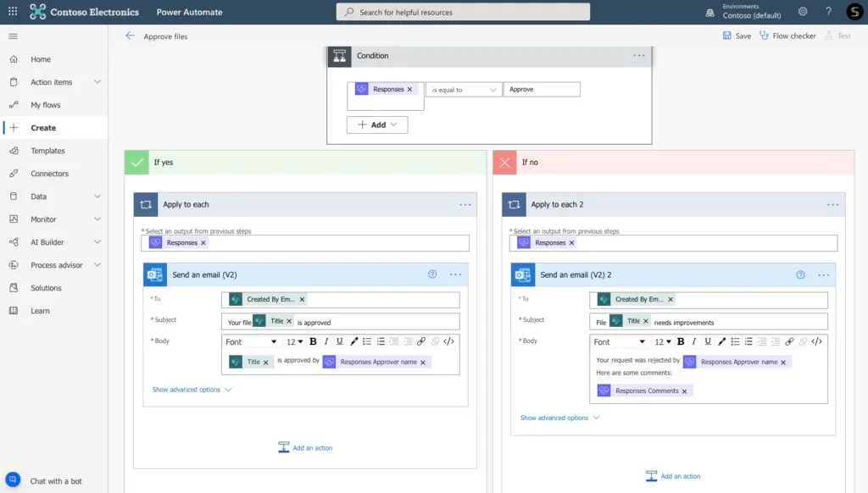The height and width of the screenshot is (493, 868).
Task: Open font color picker in Send an email (V2) 2 body
Action: [x=722, y=341]
